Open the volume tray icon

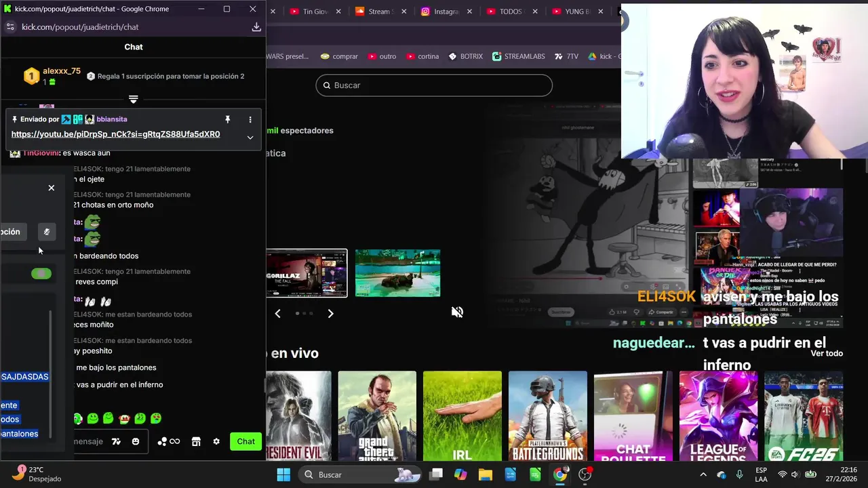795,474
